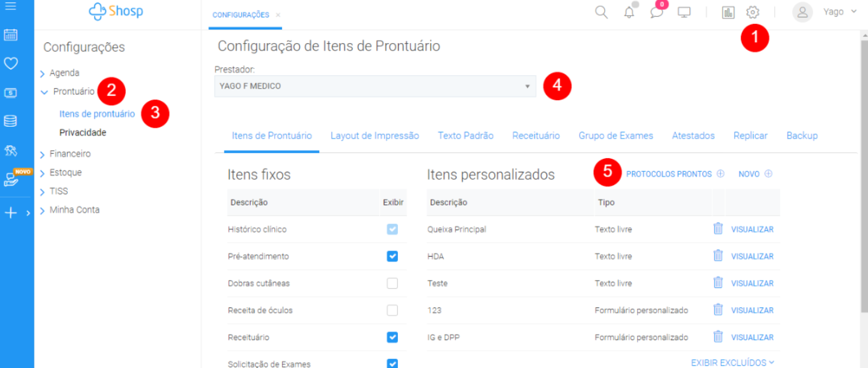Click the search magnifier icon

[601, 12]
